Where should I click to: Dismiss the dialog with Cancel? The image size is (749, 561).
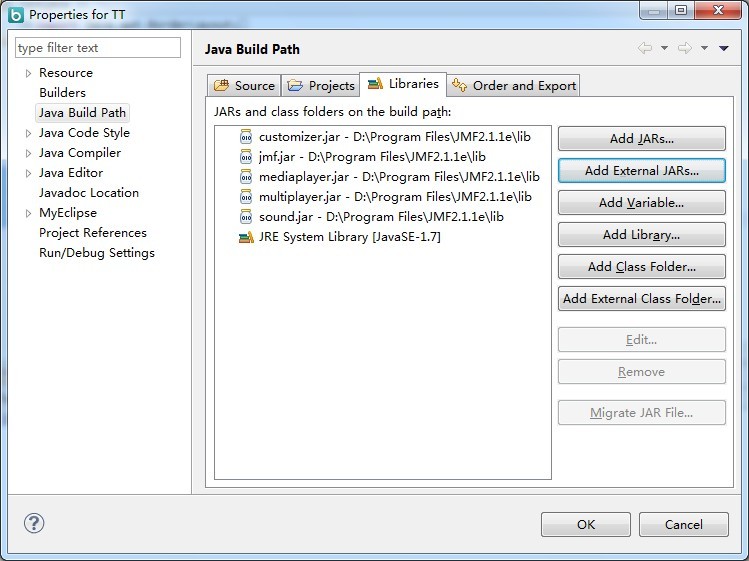click(684, 525)
